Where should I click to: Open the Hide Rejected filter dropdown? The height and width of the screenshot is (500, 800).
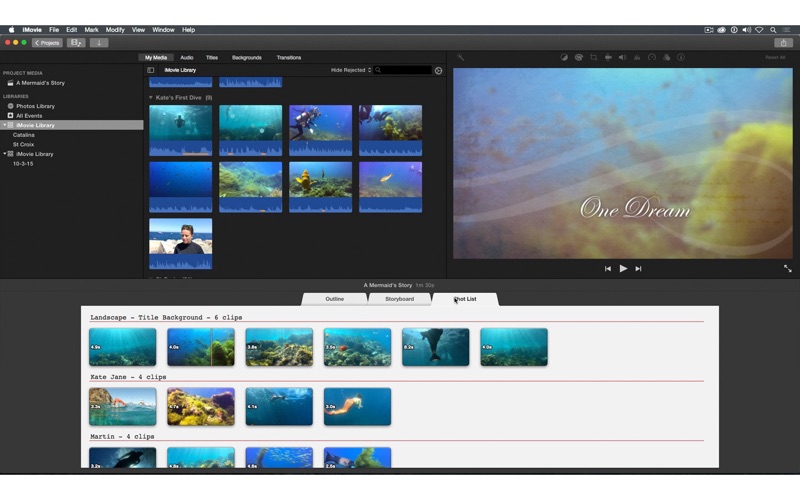[351, 70]
